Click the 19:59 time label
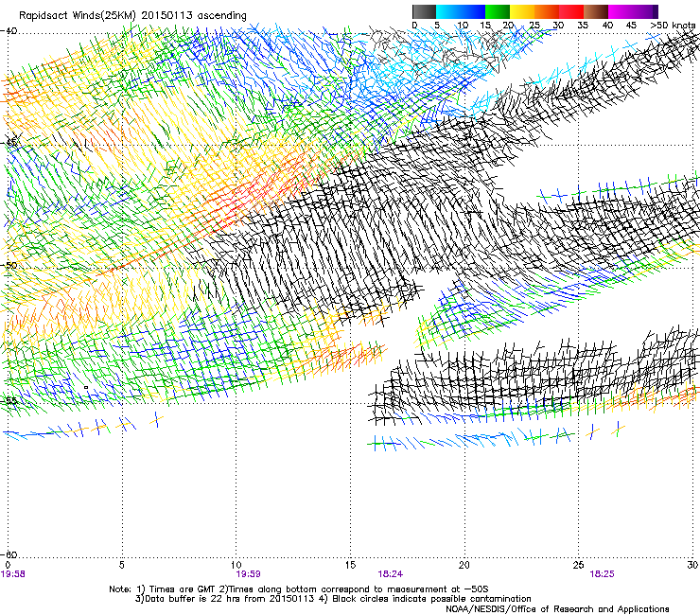The height and width of the screenshot is (615, 700). pyautogui.click(x=248, y=574)
